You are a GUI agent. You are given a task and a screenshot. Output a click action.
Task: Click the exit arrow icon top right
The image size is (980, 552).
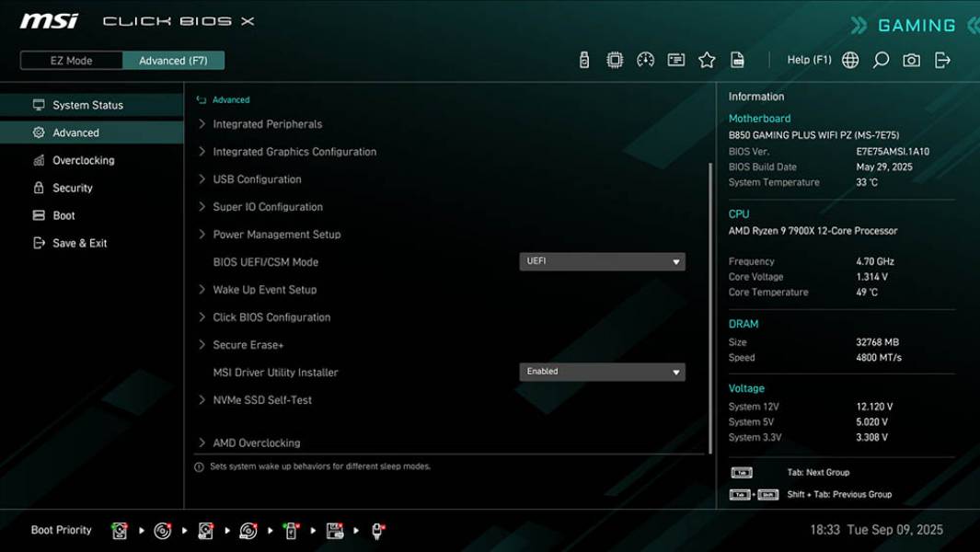click(941, 59)
